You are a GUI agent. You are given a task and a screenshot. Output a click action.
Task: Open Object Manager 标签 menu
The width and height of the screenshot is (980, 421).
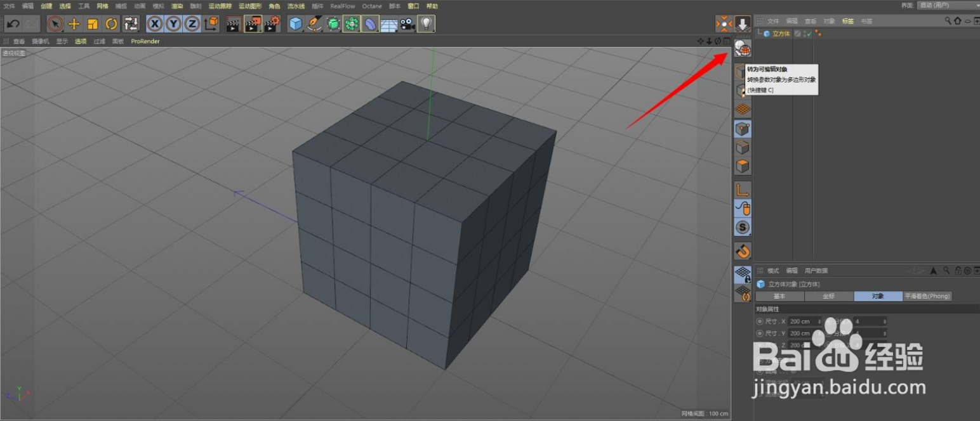coord(848,21)
